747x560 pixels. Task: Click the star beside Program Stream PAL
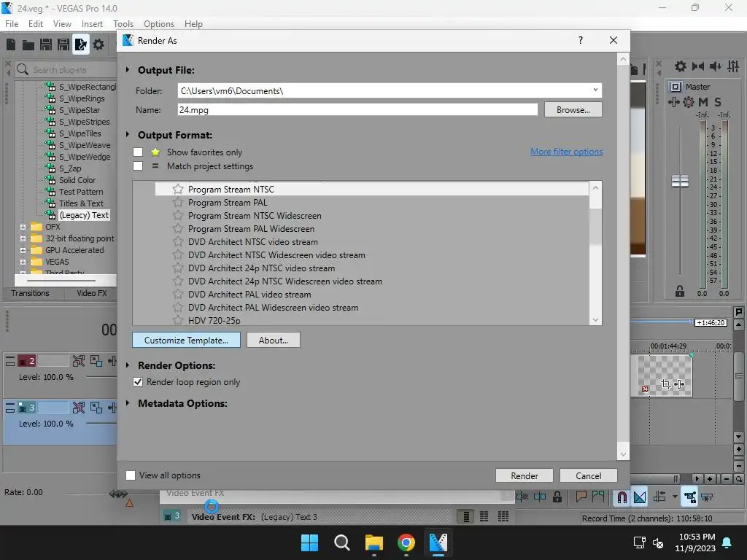(x=178, y=203)
